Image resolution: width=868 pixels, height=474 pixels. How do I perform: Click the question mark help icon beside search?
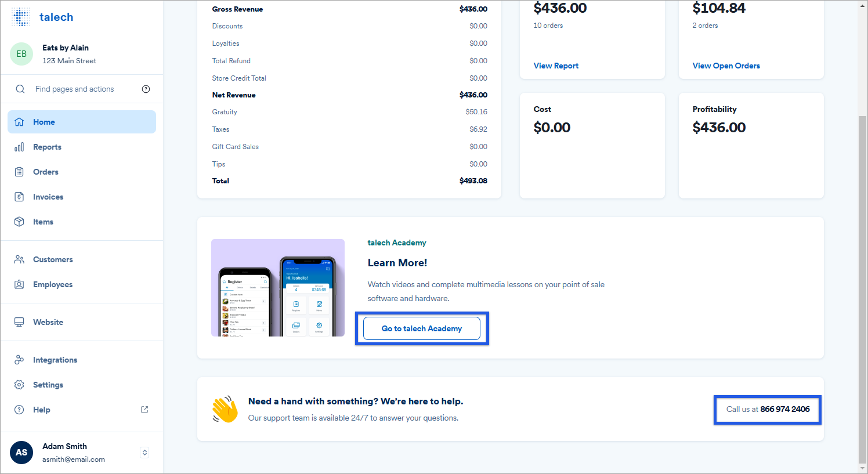(x=146, y=89)
